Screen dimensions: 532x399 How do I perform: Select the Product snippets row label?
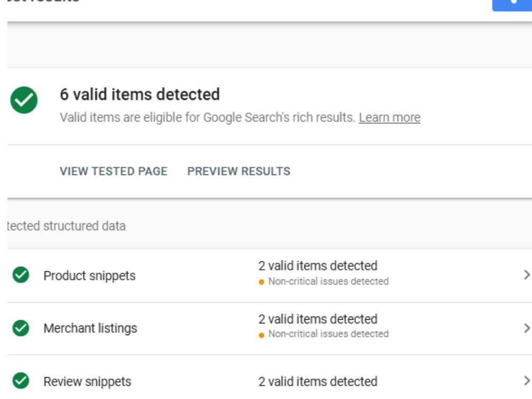[x=89, y=276]
